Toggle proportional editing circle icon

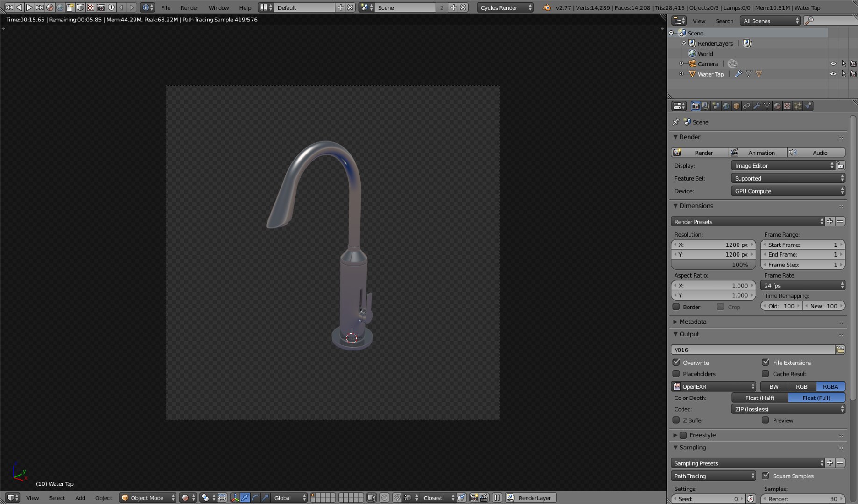[384, 498]
